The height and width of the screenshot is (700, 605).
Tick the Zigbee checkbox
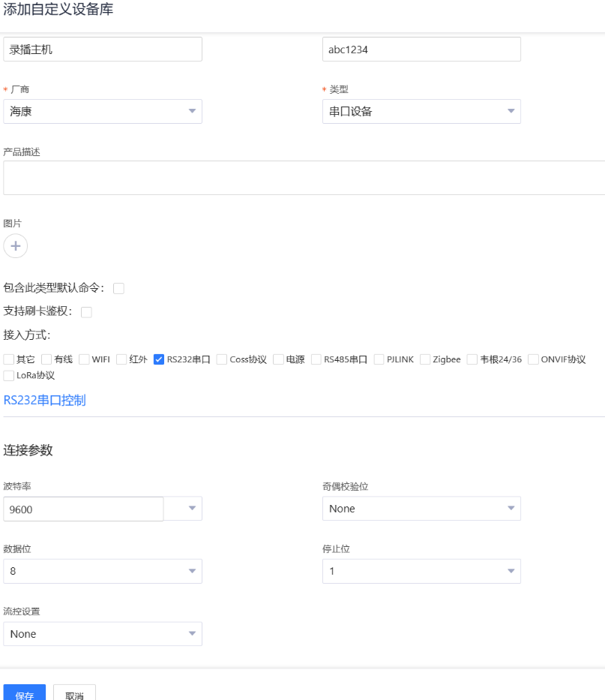pyautogui.click(x=425, y=359)
